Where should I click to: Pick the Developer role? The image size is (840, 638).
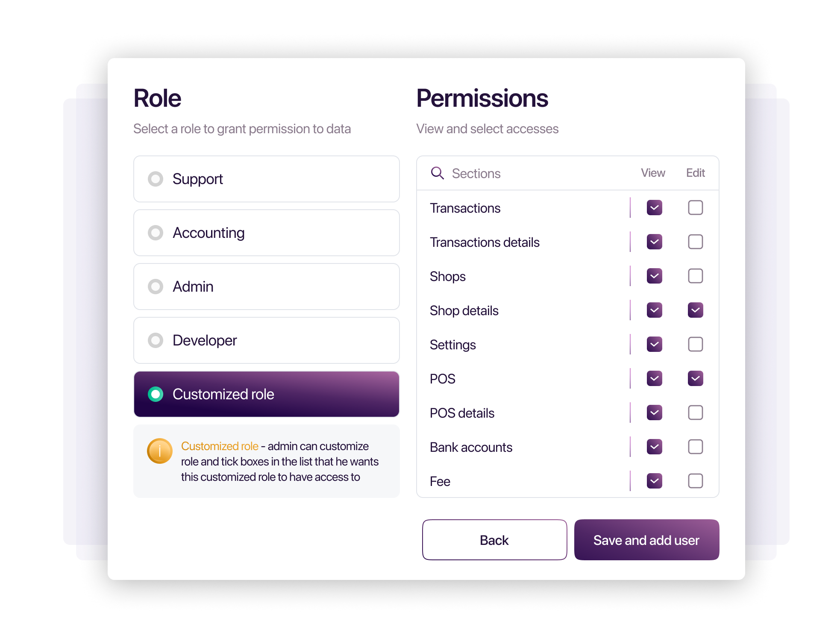(x=266, y=340)
